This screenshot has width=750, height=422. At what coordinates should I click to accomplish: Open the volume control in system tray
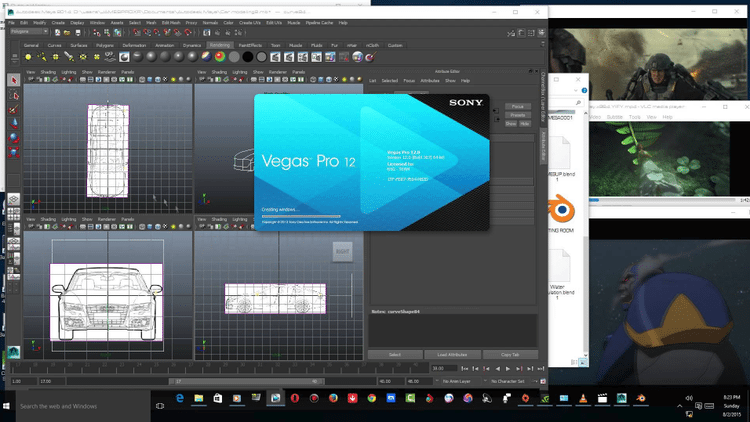689,398
